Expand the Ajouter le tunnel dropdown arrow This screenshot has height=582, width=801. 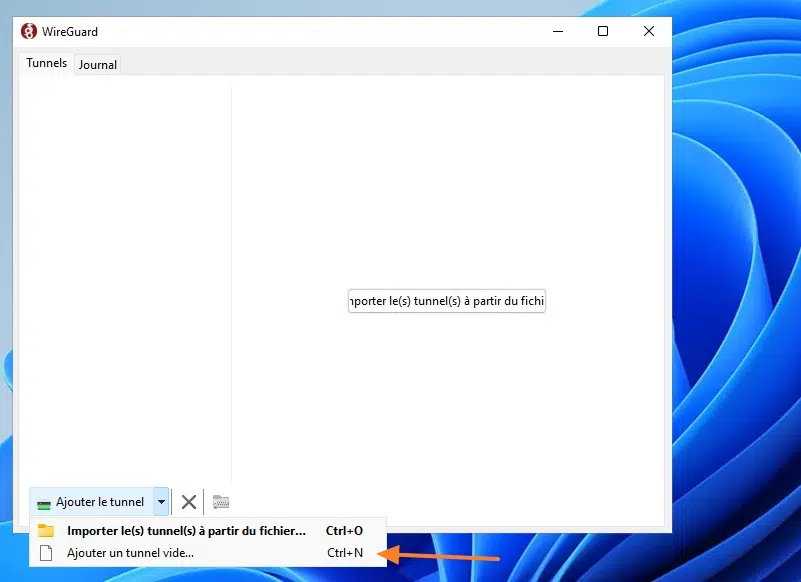(161, 502)
